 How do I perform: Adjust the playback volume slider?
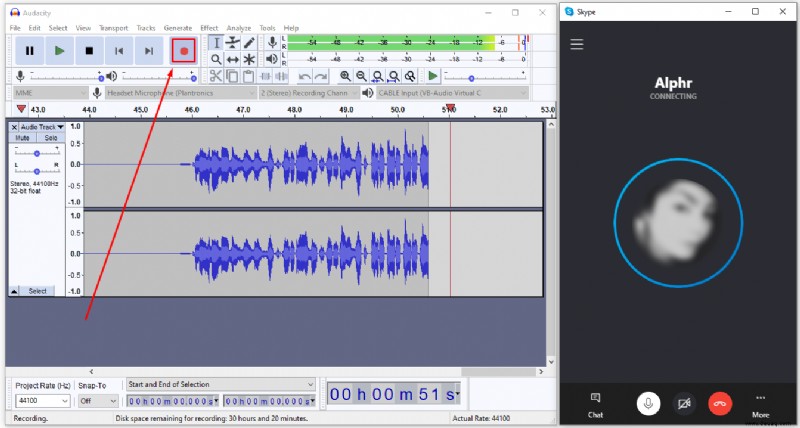pos(159,77)
